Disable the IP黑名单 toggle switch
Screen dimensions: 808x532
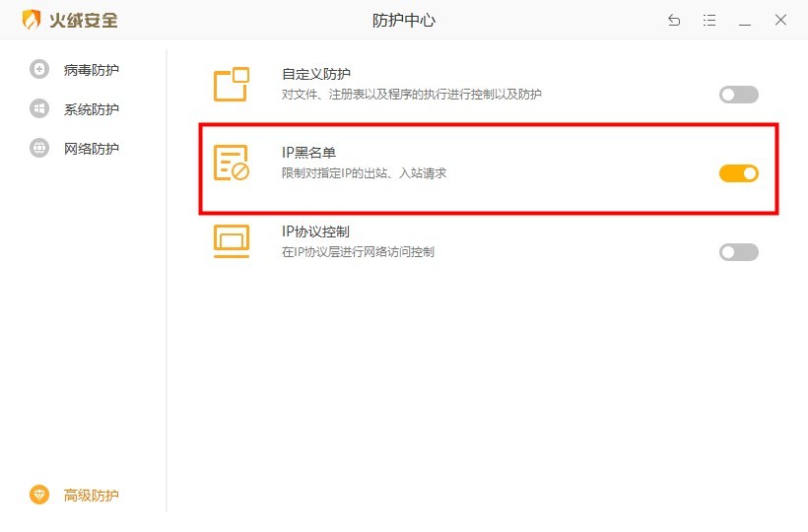[x=739, y=173]
